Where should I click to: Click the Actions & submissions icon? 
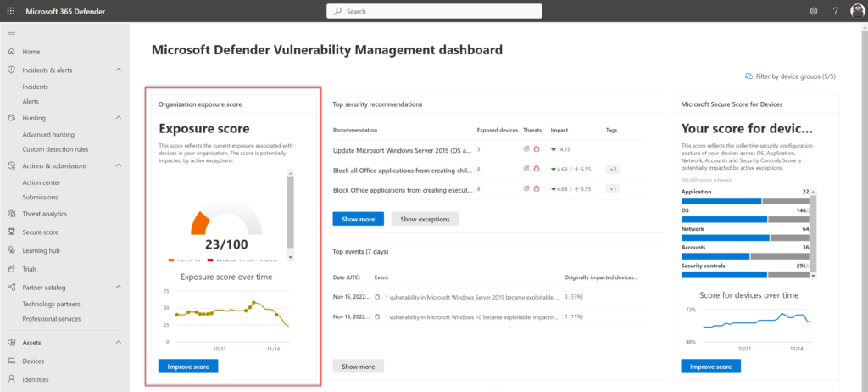(x=11, y=165)
